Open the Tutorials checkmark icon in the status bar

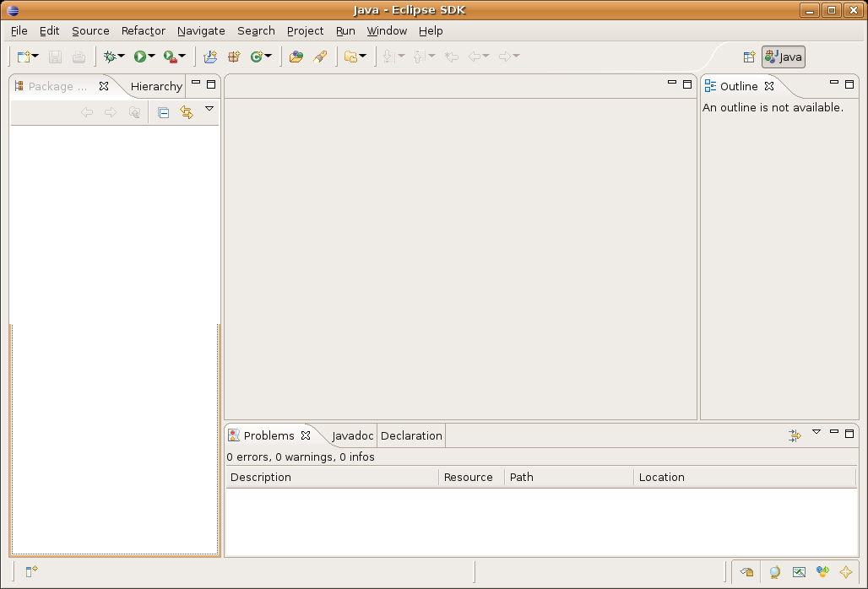799,572
